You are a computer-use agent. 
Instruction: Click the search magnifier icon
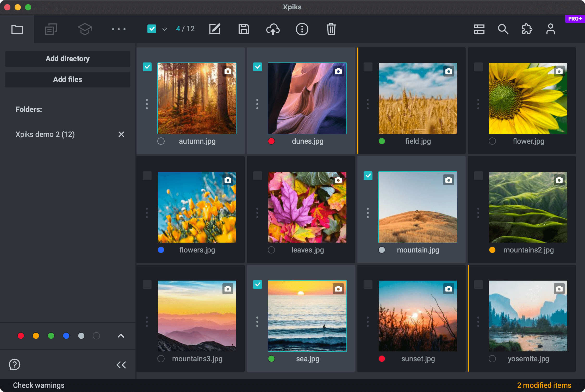503,29
